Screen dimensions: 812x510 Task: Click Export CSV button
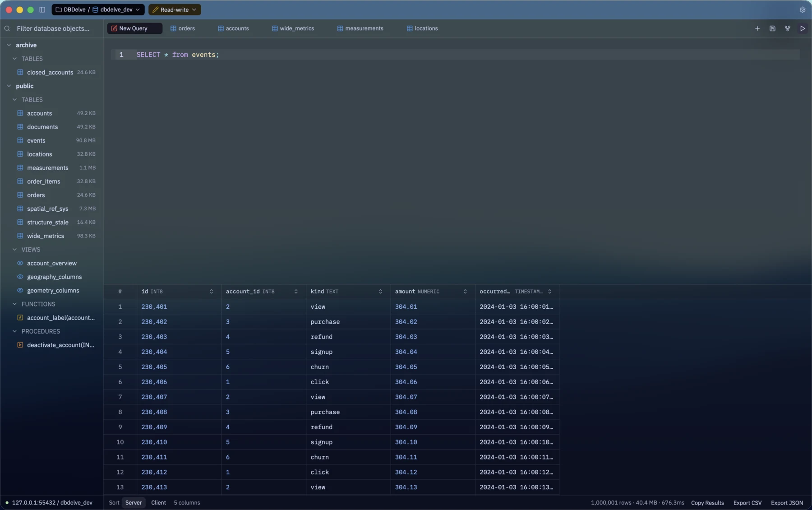[747, 503]
